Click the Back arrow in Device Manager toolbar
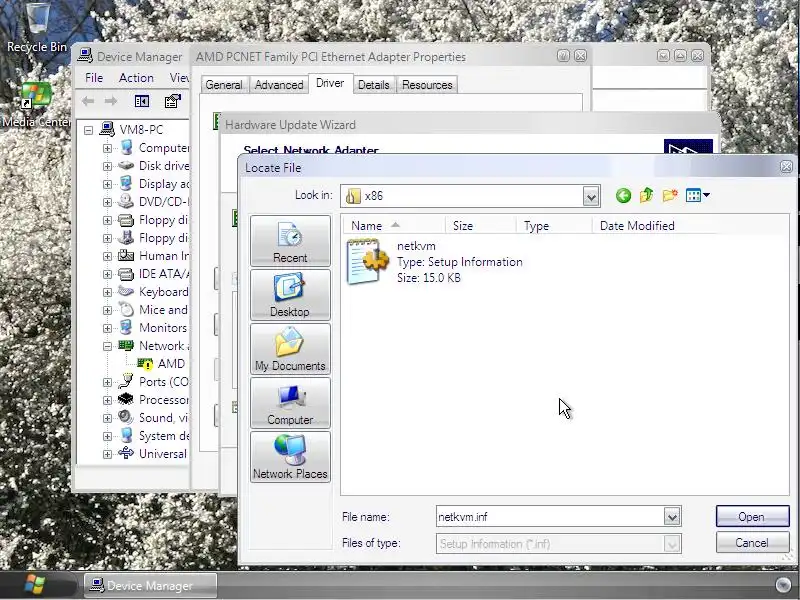The height and width of the screenshot is (600, 800). (x=88, y=101)
